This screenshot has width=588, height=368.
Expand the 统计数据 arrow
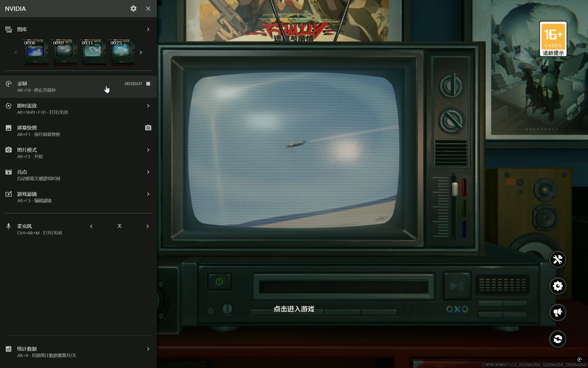(148, 349)
